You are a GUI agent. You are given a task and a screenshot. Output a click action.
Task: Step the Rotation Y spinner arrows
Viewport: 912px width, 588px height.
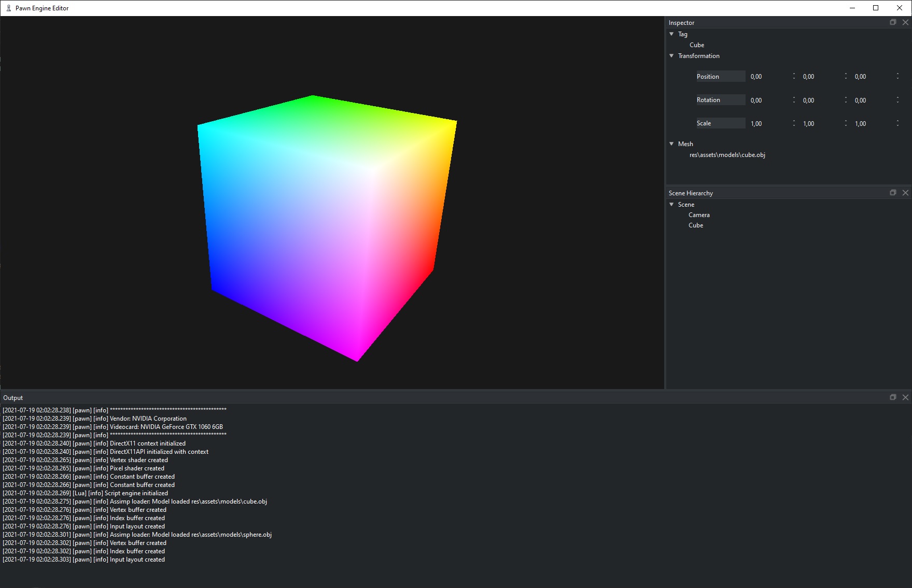pos(846,100)
